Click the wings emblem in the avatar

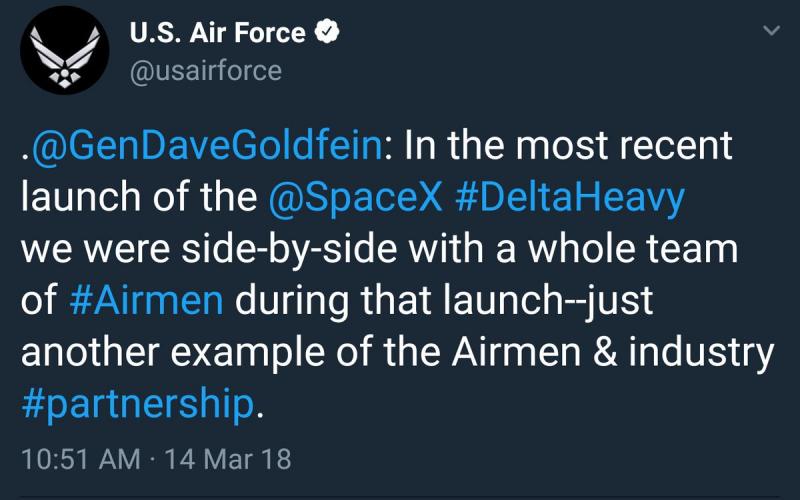pos(64,56)
